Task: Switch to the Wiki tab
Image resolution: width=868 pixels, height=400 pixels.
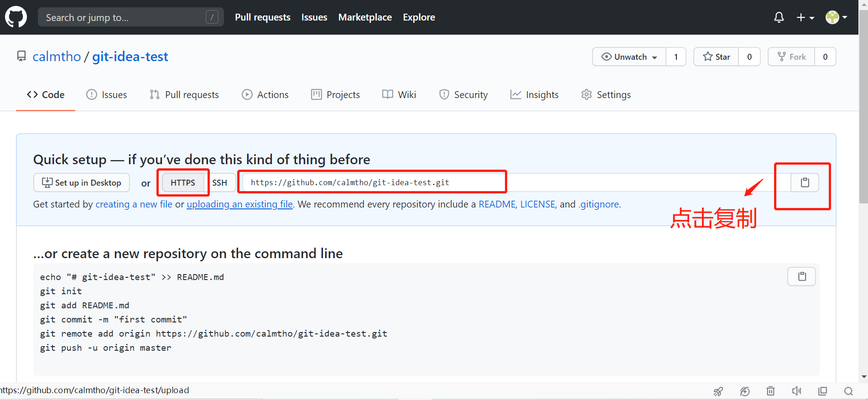Action: (399, 94)
